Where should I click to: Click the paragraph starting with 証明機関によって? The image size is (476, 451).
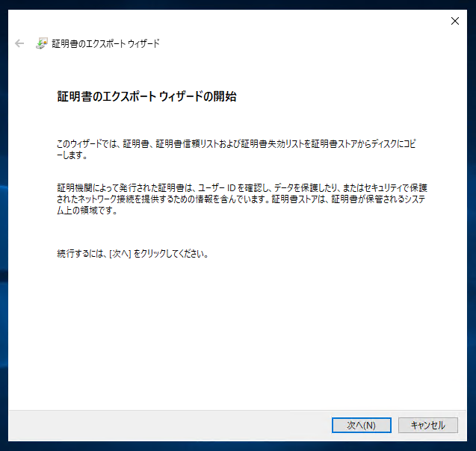[242, 199]
